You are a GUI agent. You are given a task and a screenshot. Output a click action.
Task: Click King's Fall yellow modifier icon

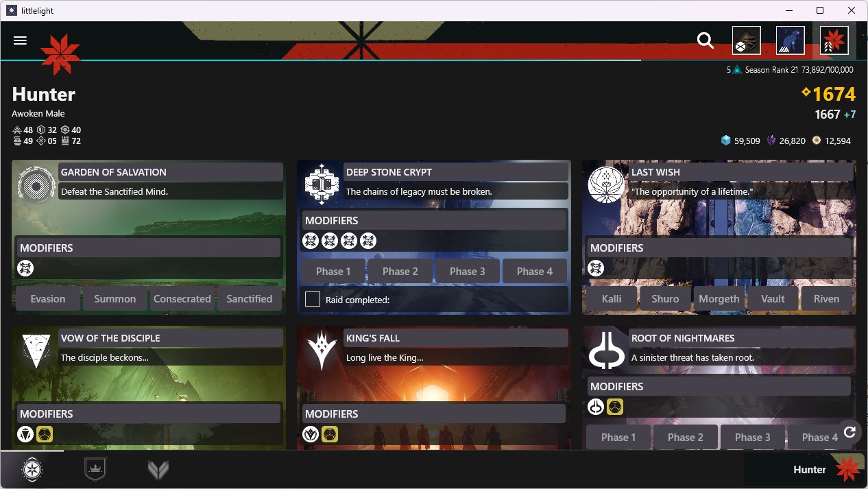pyautogui.click(x=330, y=434)
